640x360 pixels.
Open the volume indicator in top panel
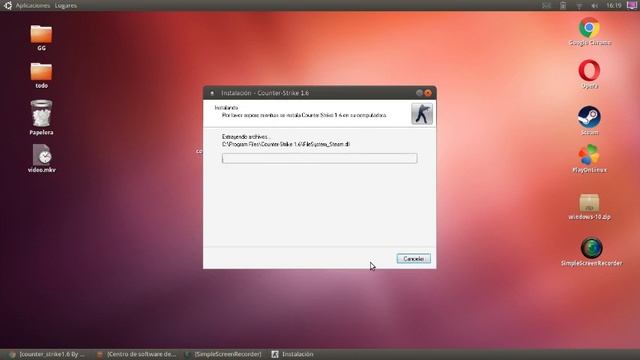595,6
